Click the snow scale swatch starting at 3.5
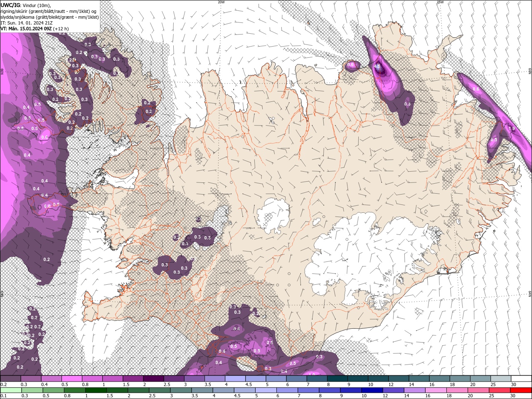This screenshot has width=532, height=399. point(215,379)
